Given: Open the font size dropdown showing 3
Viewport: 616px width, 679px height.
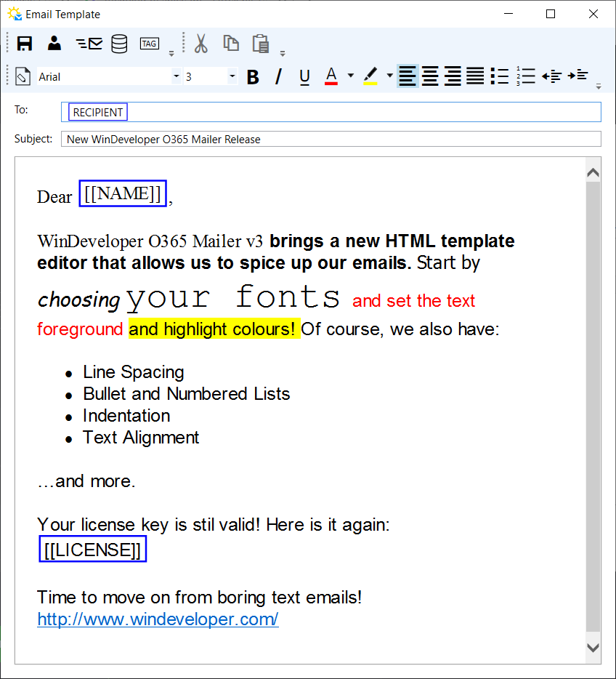Looking at the screenshot, I should (232, 76).
